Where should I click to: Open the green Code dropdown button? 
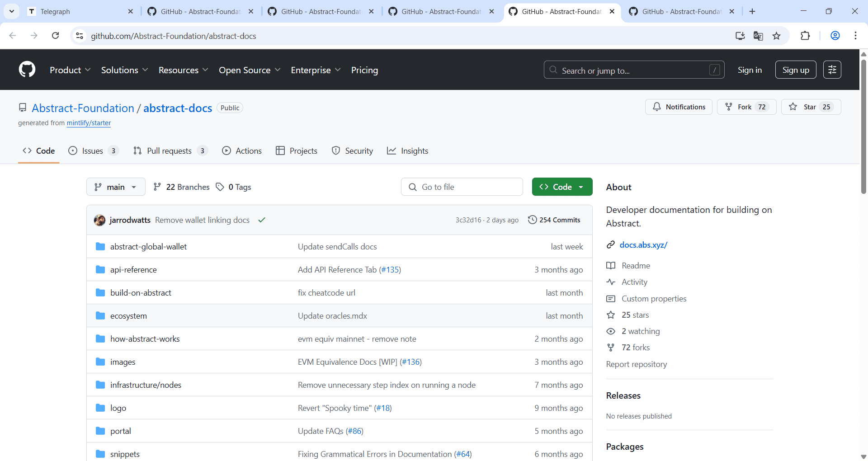click(562, 187)
